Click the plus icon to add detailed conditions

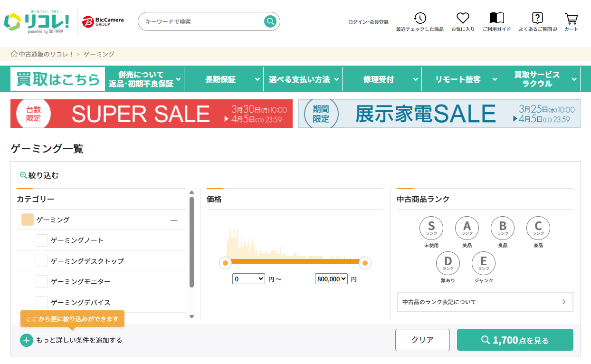click(x=26, y=340)
